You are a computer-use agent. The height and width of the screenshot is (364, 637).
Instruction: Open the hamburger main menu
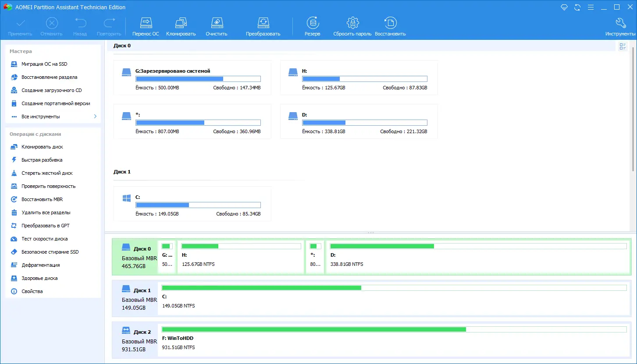point(590,7)
